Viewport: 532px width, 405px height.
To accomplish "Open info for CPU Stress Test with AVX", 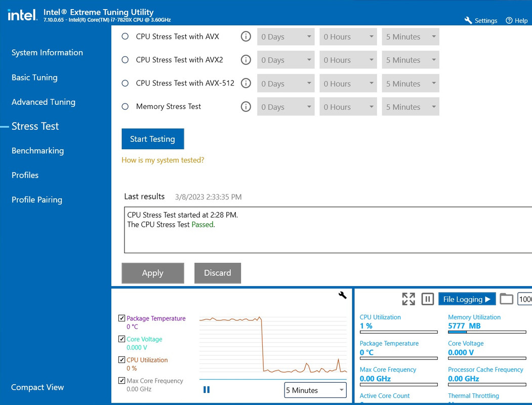I will point(245,36).
